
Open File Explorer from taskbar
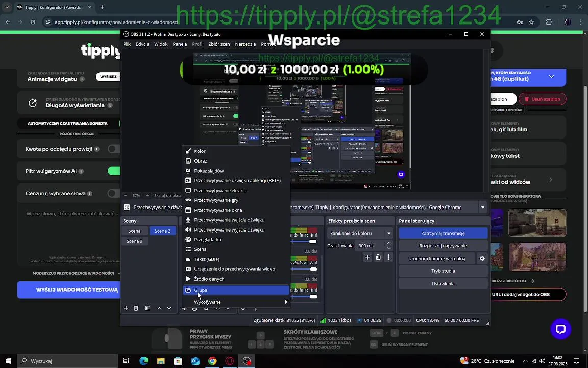[x=161, y=361]
